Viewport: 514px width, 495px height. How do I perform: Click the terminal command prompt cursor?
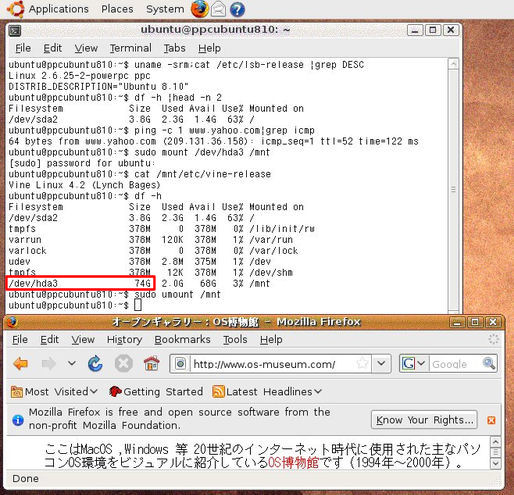coord(138,305)
